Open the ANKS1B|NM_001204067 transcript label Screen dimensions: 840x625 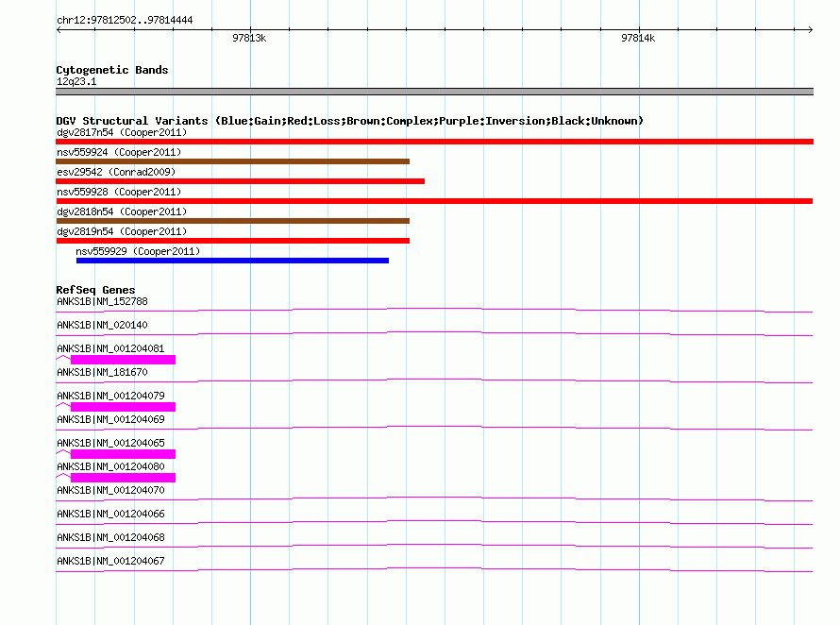click(110, 561)
